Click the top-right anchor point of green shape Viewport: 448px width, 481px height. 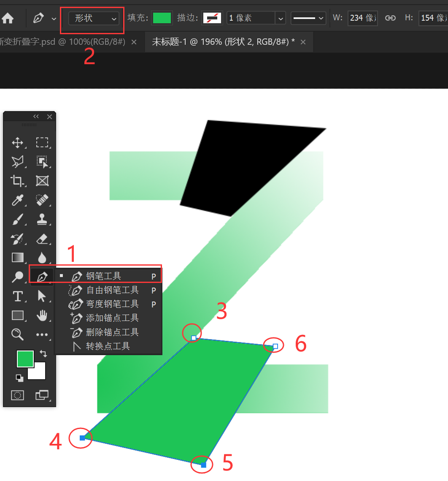coord(275,346)
